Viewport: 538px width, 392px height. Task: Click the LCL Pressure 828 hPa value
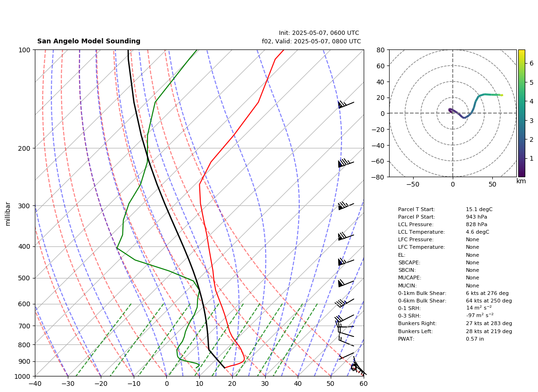click(476, 224)
